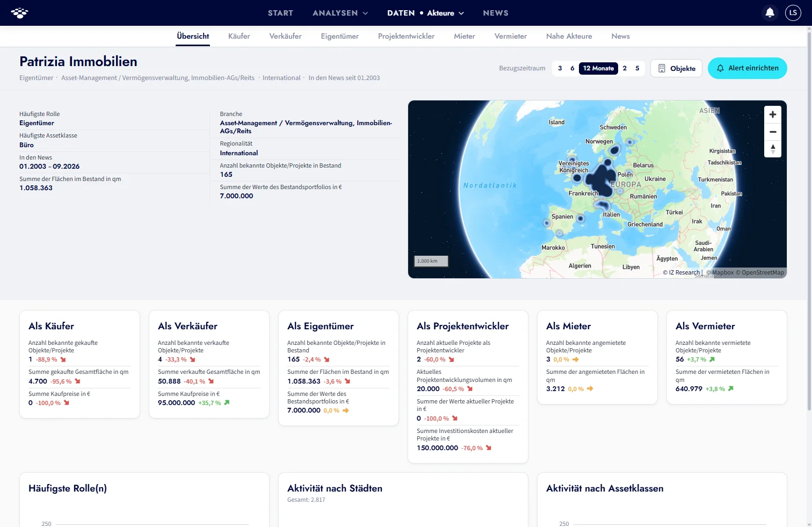Select the 6 months reference period
The width and height of the screenshot is (812, 527).
tap(572, 68)
